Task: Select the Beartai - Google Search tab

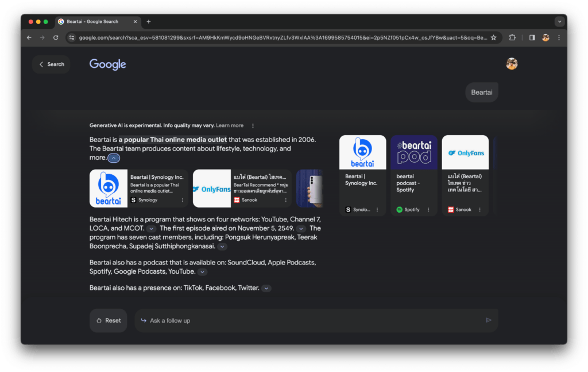Action: tap(98, 22)
